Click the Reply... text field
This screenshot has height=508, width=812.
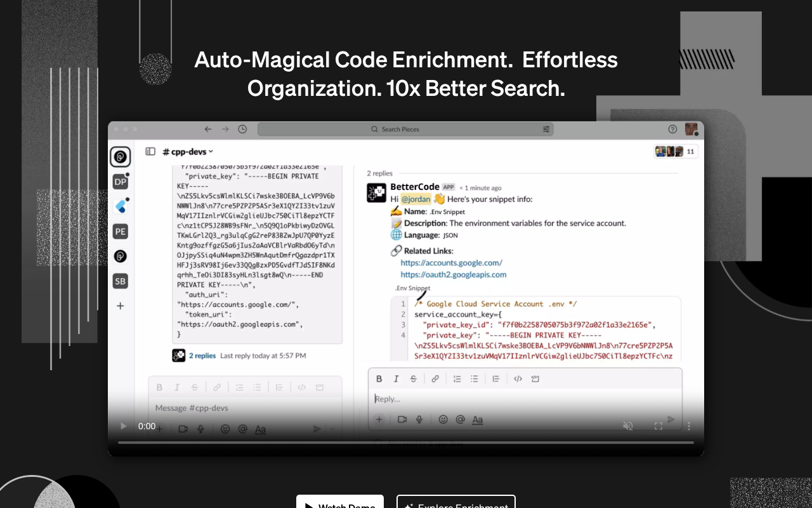coord(525,399)
